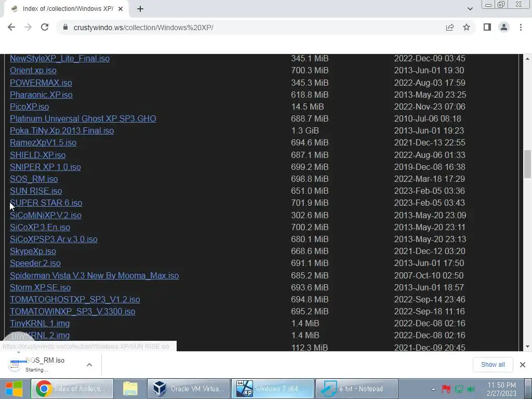This screenshot has height=399, width=532.
Task: Click the scrollbar up arrow
Action: pyautogui.click(x=527, y=58)
